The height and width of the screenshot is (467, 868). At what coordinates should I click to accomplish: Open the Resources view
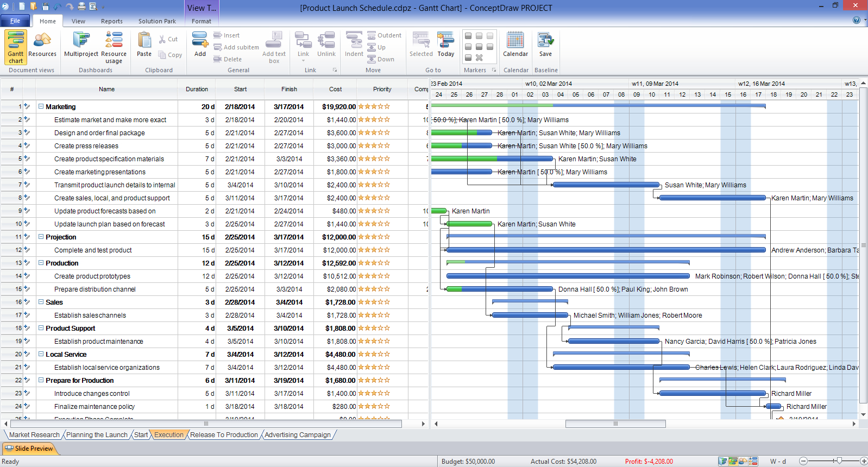42,45
